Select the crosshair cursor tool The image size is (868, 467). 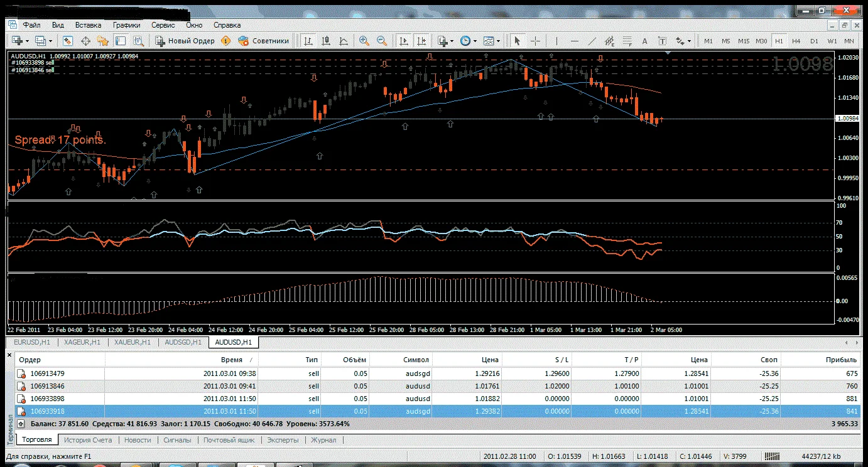pyautogui.click(x=535, y=41)
